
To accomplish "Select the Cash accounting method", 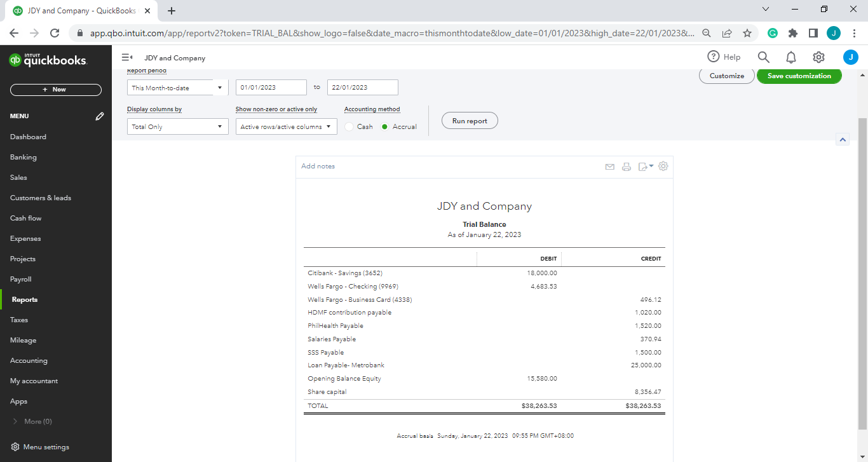I will pyautogui.click(x=349, y=127).
